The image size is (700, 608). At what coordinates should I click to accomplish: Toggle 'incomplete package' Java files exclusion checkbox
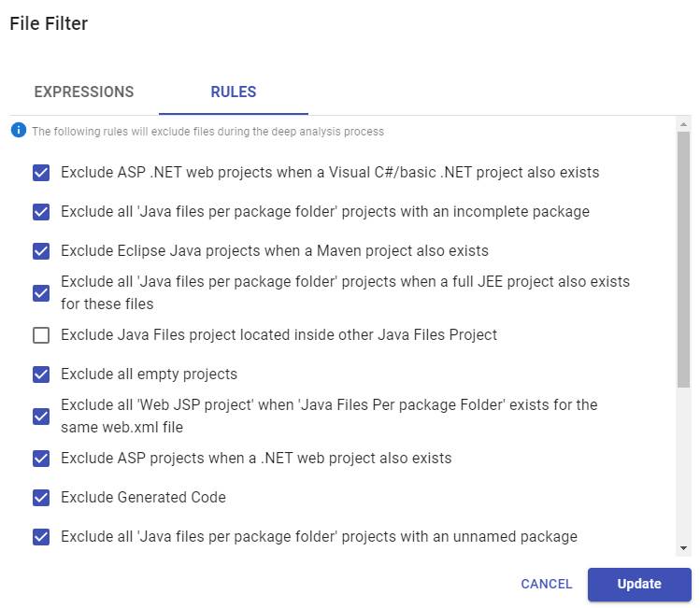click(x=41, y=212)
